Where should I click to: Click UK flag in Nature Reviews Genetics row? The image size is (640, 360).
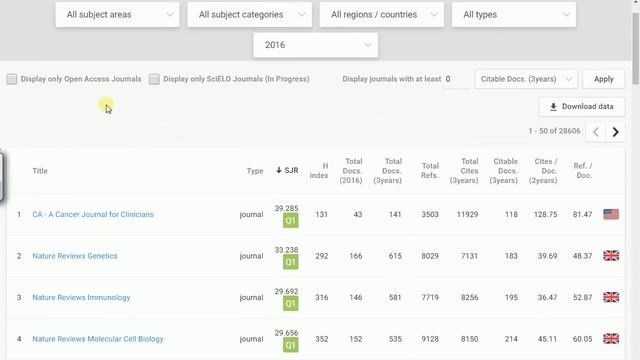pos(611,256)
